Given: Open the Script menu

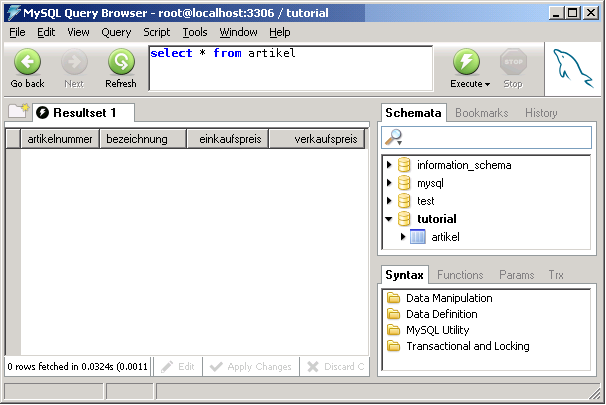Looking at the screenshot, I should [x=156, y=32].
